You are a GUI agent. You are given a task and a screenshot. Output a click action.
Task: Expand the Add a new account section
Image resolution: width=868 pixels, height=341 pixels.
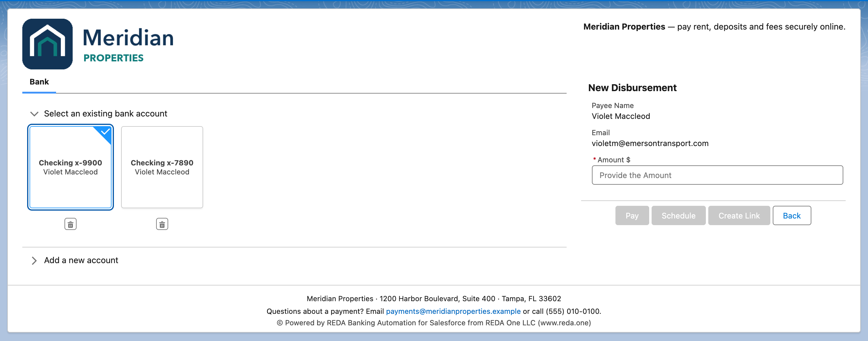click(34, 261)
